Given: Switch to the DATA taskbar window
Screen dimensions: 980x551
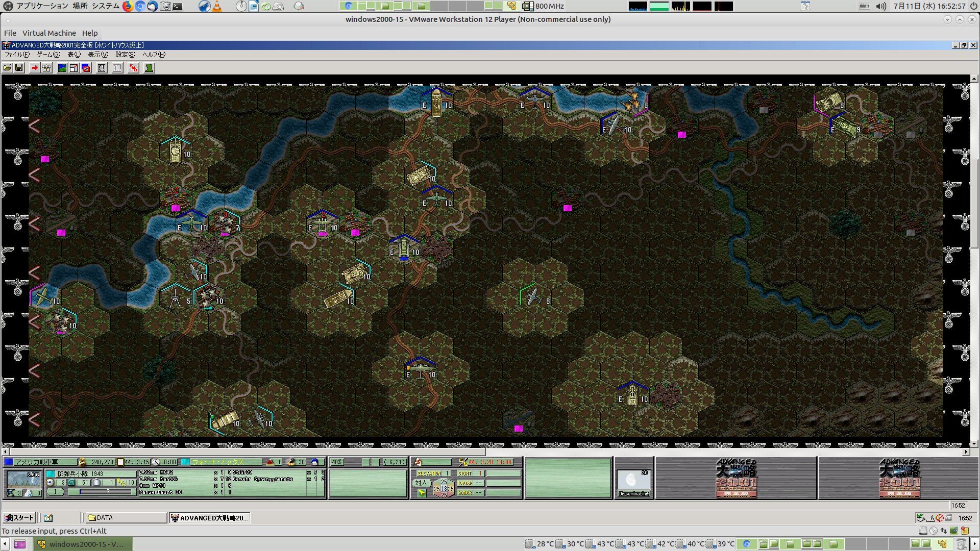Looking at the screenshot, I should (x=125, y=518).
